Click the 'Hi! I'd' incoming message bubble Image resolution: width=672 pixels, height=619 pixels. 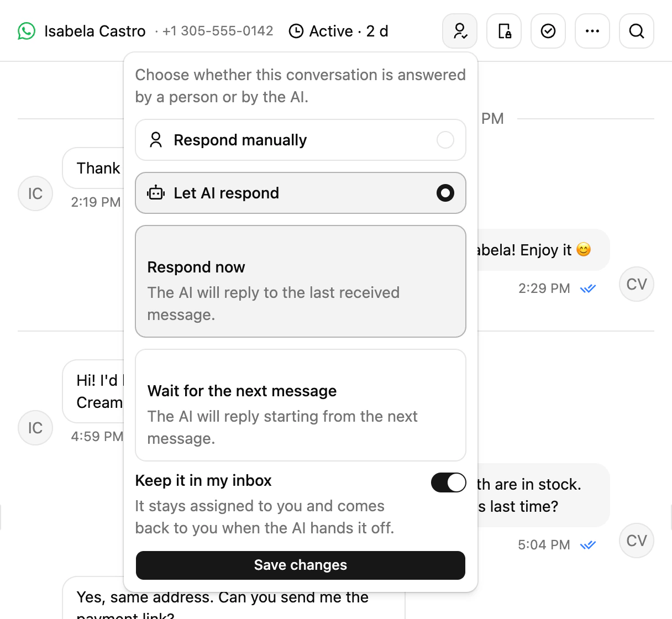(x=93, y=391)
